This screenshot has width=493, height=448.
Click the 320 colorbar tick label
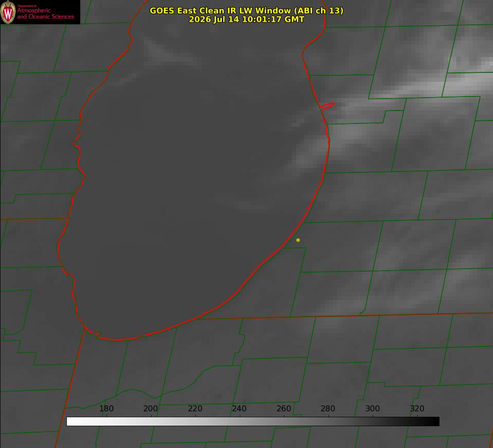(x=417, y=408)
